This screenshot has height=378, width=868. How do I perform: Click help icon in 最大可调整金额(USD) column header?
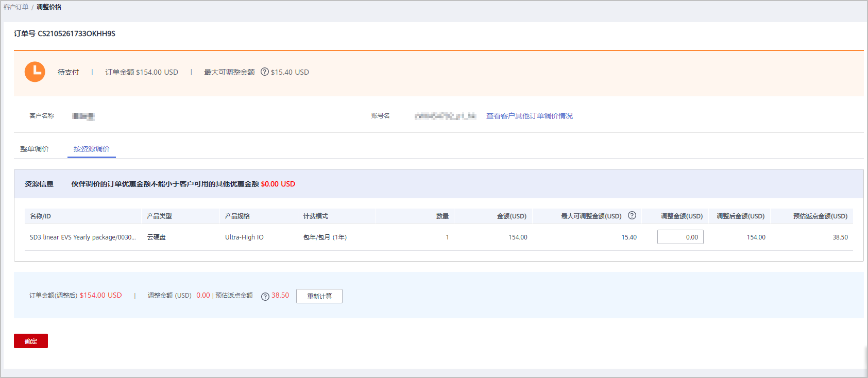click(x=632, y=216)
